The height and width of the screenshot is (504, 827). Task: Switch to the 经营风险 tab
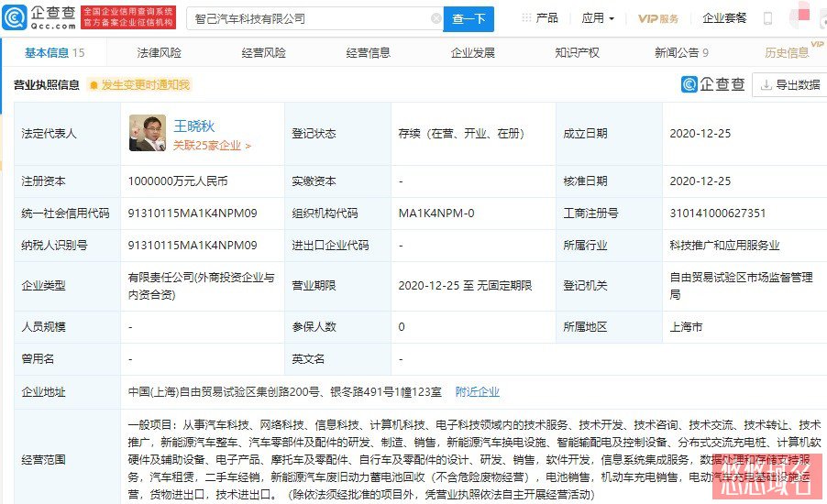(x=264, y=52)
